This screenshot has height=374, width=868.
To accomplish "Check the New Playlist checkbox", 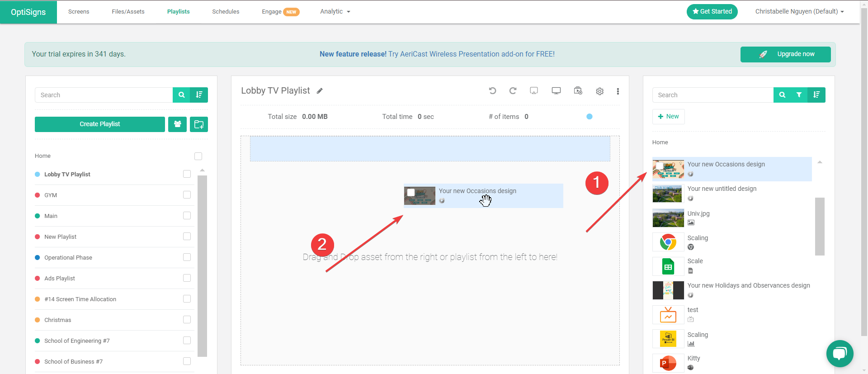I will click(187, 237).
